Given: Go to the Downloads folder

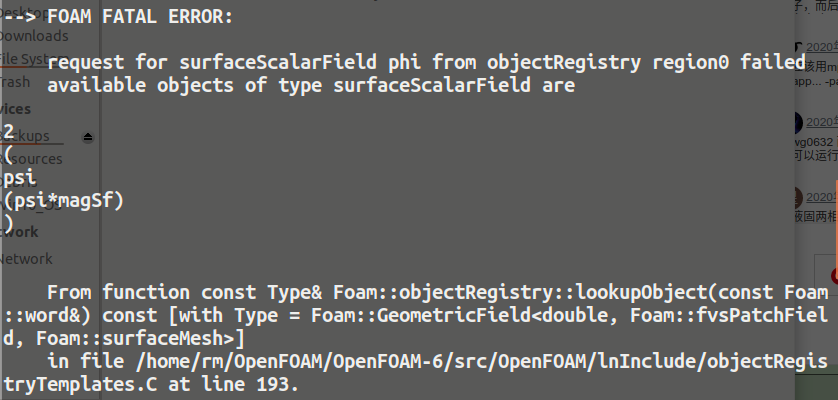Looking at the screenshot, I should (33, 36).
